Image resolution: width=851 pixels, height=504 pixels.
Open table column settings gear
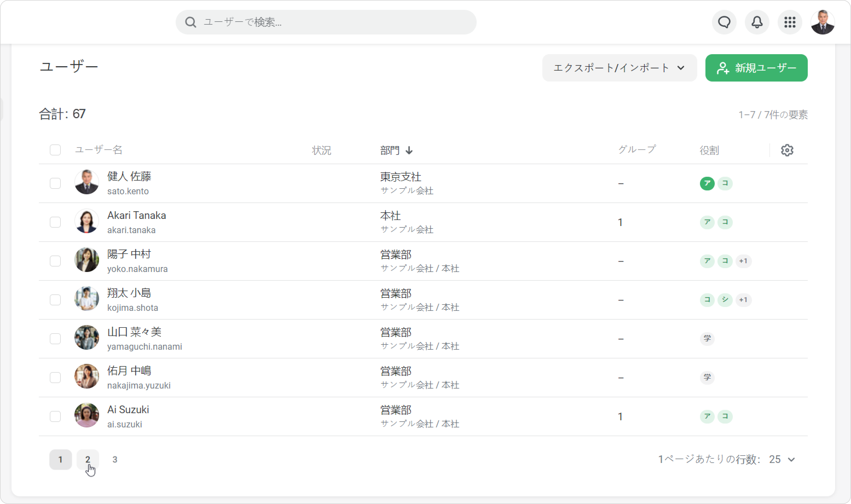(787, 150)
